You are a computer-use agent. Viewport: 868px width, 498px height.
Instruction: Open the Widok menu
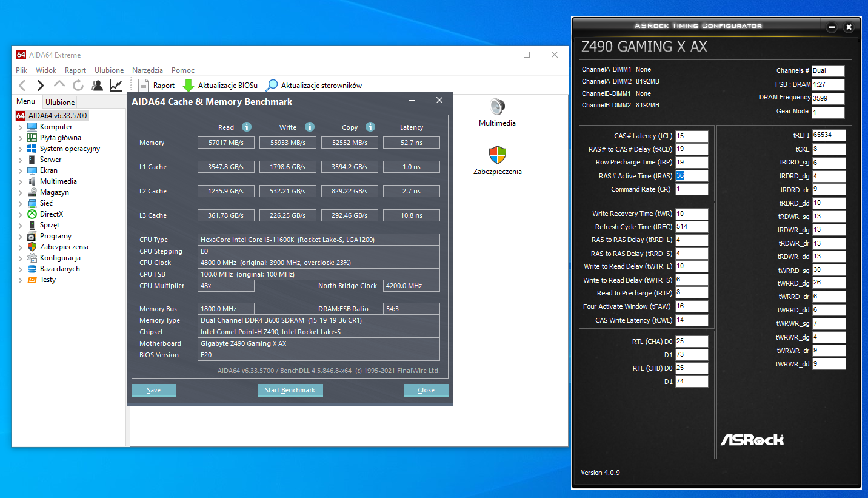coord(46,70)
